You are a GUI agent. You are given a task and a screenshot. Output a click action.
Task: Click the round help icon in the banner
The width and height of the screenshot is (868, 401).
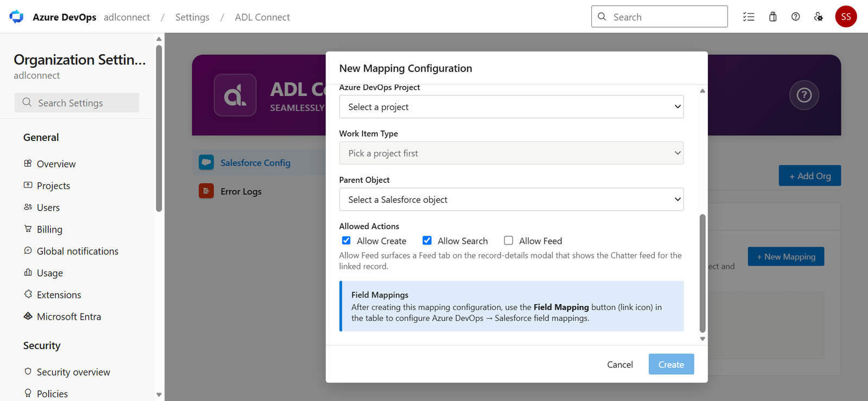click(x=804, y=95)
